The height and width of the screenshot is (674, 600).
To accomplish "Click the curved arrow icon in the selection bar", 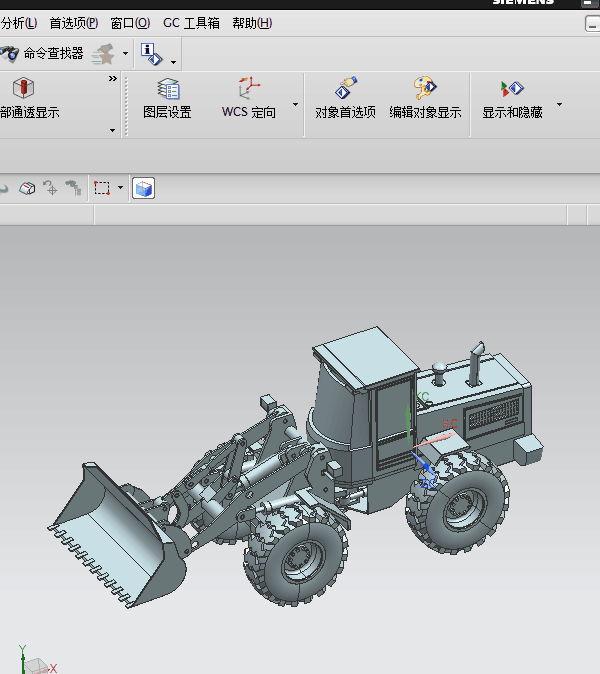I will (4, 188).
